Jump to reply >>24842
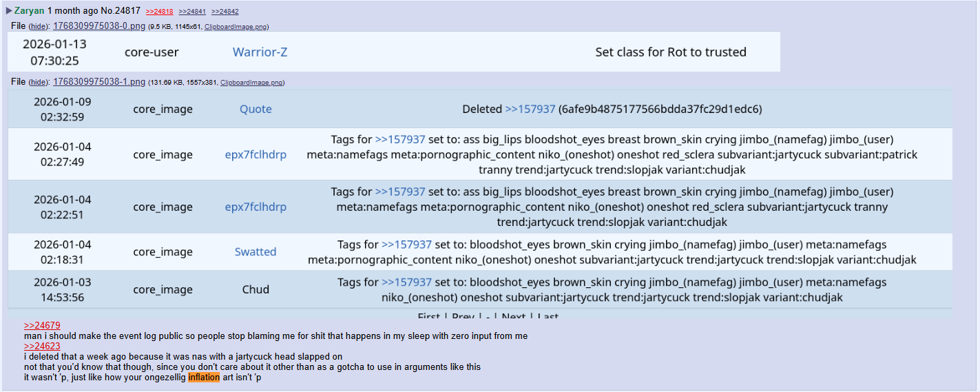This screenshot has width=980, height=392. click(x=225, y=12)
